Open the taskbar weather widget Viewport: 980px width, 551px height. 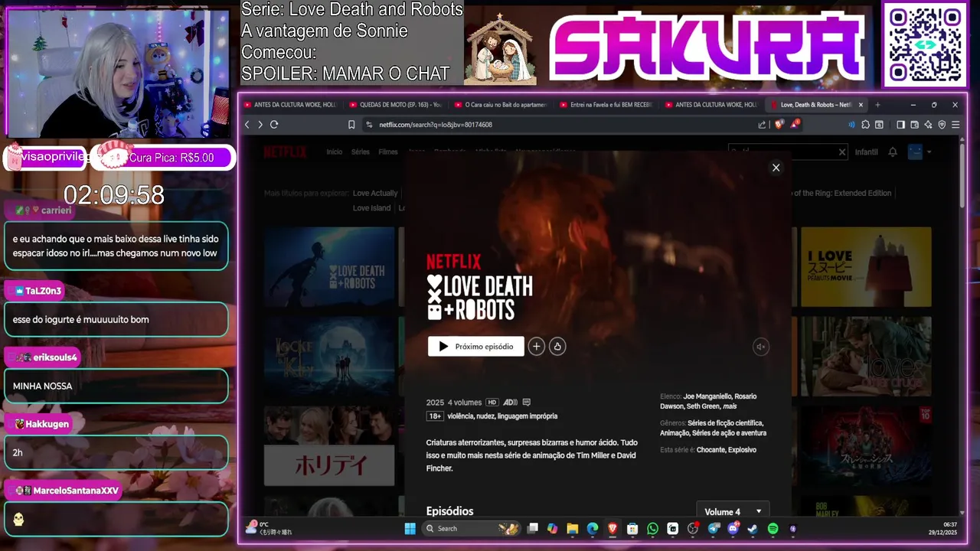[268, 528]
